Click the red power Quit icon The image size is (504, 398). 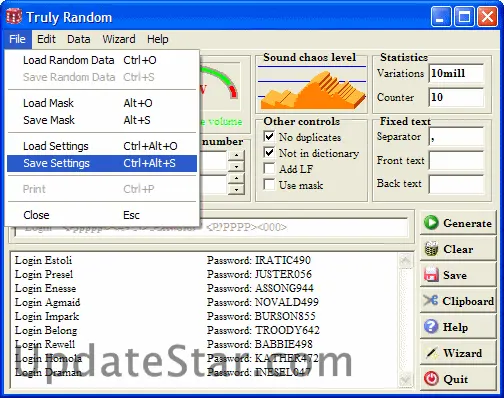click(431, 379)
